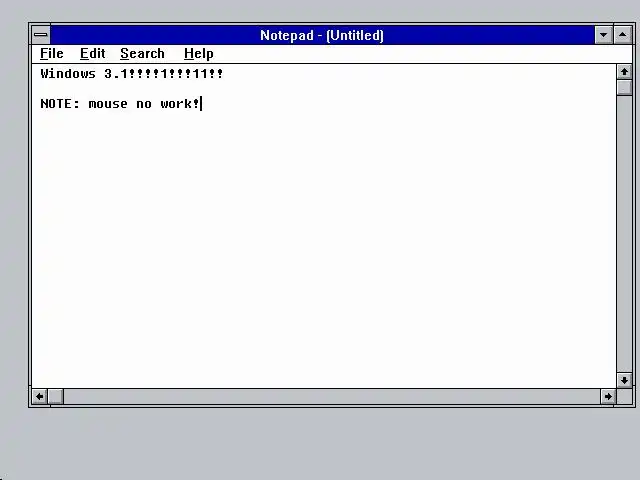Open the Search menu

[142, 53]
